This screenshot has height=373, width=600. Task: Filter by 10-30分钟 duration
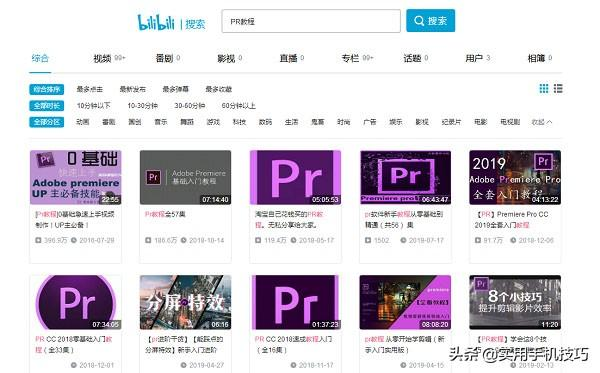[x=142, y=106]
